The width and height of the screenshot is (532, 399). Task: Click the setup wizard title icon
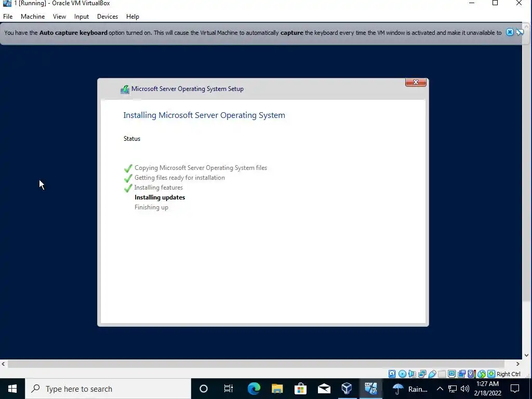point(125,89)
